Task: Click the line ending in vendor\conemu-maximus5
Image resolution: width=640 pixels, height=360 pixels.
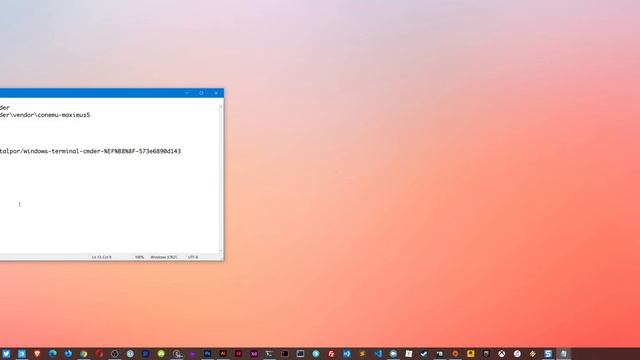Action: pos(45,115)
